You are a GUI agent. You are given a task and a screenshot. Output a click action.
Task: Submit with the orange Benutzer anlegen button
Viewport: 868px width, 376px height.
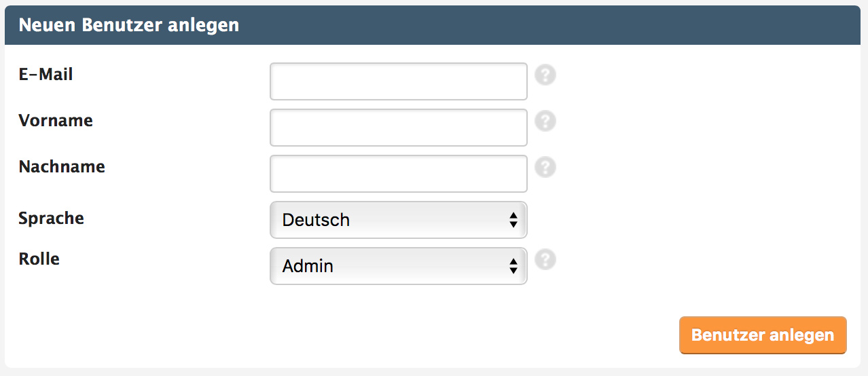tap(763, 335)
